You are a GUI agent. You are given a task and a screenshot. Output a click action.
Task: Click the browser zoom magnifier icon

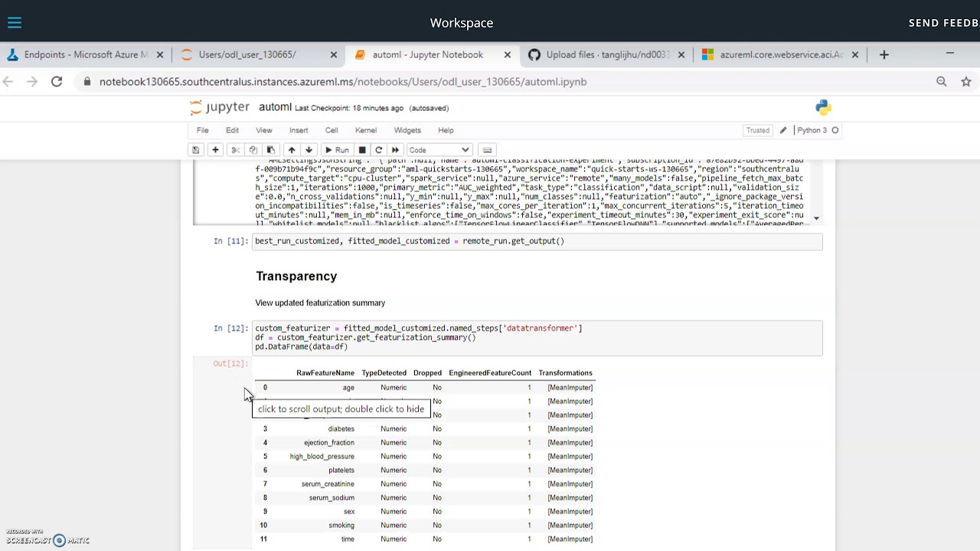[941, 81]
